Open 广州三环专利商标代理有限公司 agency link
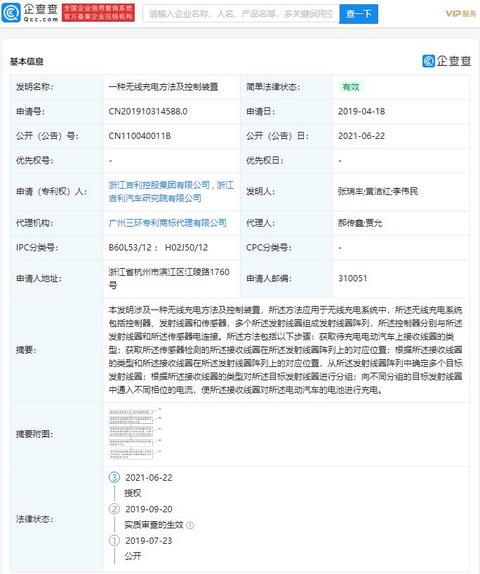The width and height of the screenshot is (480, 574). click(x=167, y=223)
